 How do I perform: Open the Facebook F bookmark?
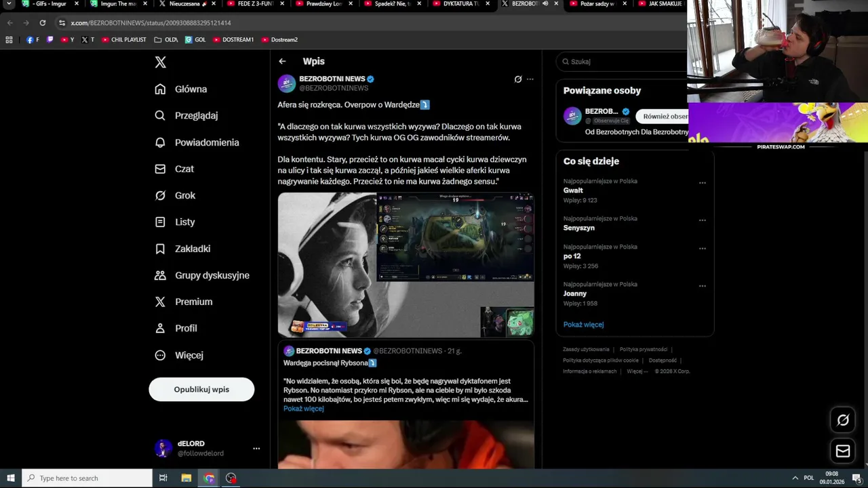(32, 39)
